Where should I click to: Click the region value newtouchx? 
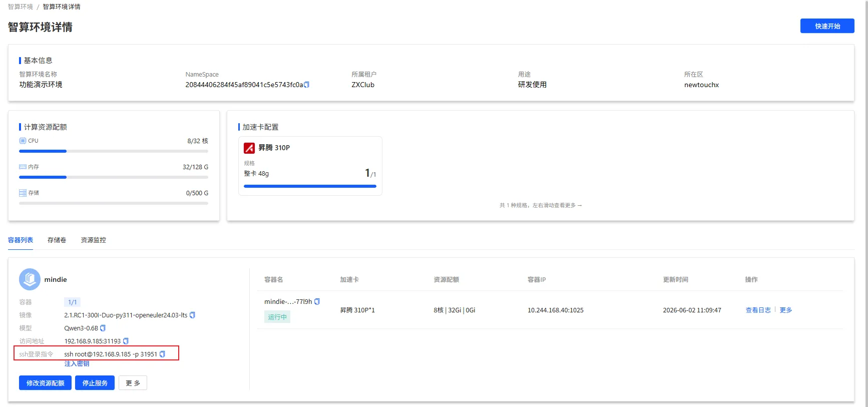click(701, 85)
